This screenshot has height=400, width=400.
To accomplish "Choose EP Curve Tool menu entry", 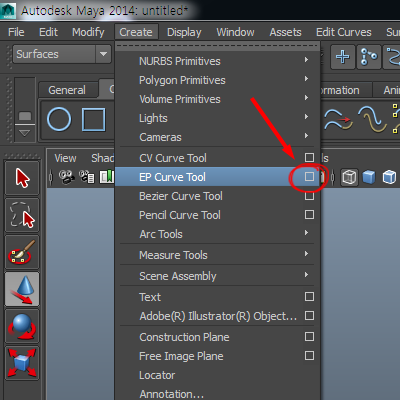I will point(172,177).
